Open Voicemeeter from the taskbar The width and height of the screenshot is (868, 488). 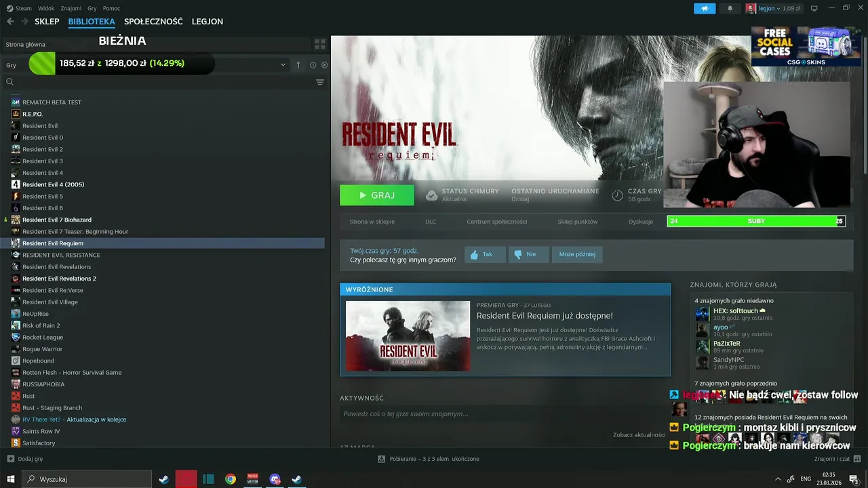(x=253, y=479)
